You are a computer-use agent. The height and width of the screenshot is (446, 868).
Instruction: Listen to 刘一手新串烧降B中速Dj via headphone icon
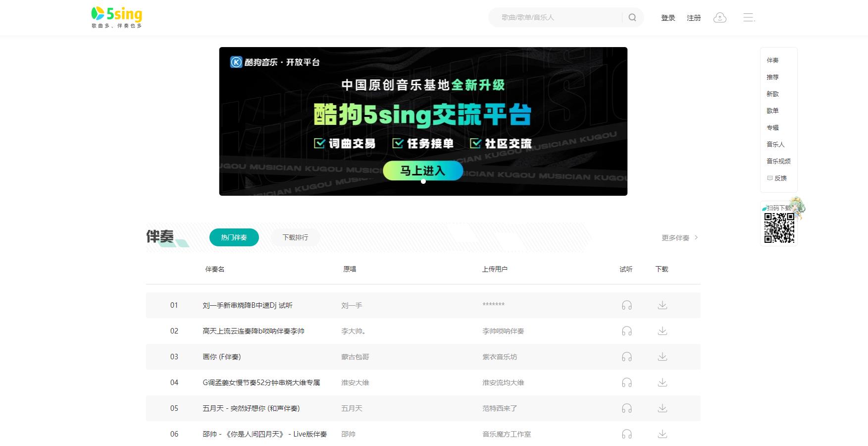pos(627,305)
